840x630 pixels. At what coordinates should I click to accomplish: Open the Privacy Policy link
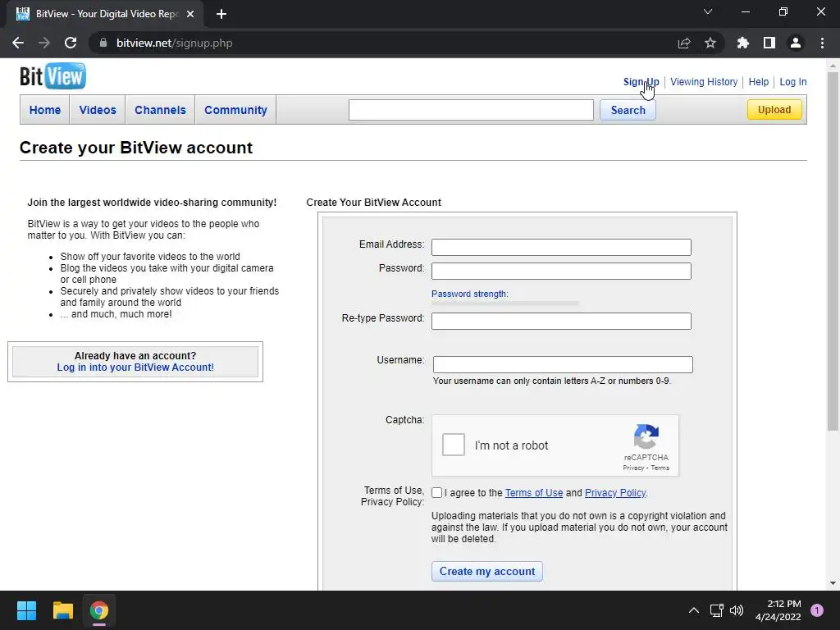pos(615,493)
